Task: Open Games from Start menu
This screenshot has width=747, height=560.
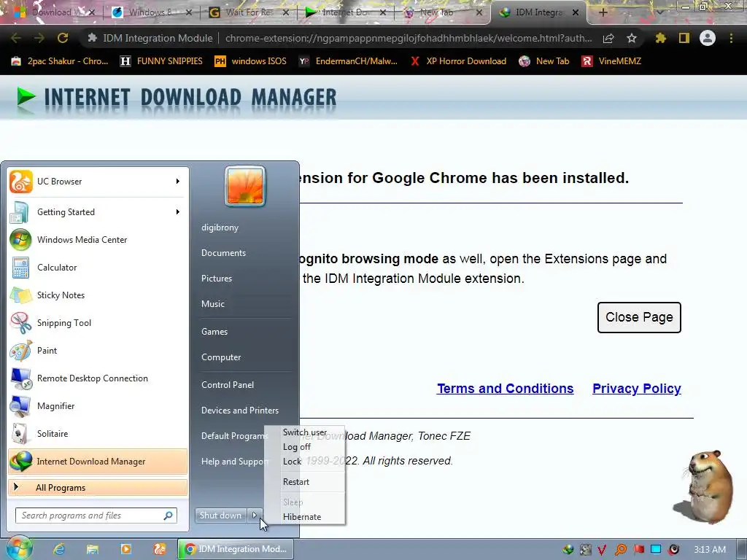Action: [214, 332]
